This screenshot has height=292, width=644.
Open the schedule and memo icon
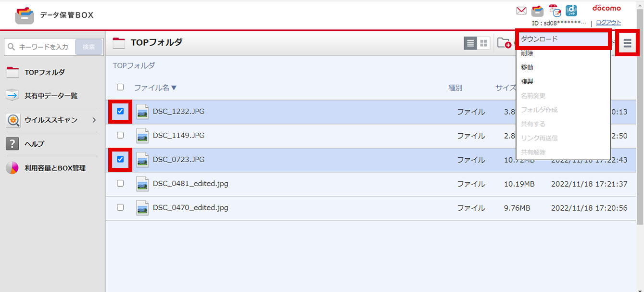point(555,11)
